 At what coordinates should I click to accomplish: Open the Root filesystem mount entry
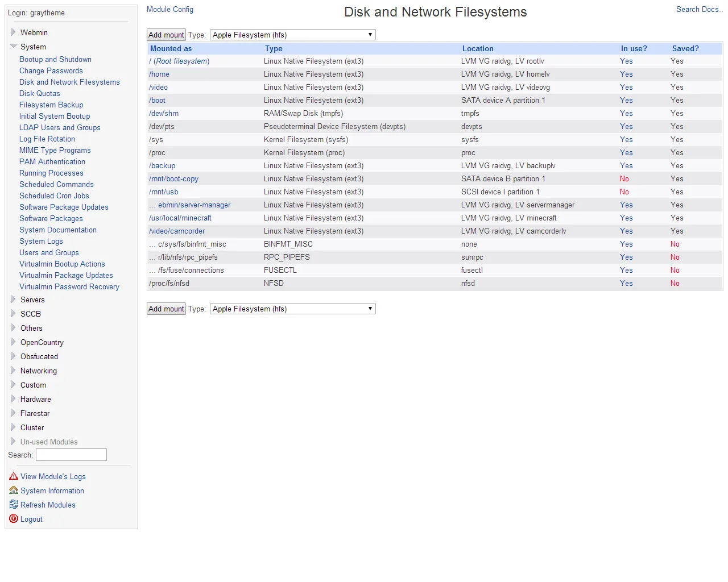179,61
